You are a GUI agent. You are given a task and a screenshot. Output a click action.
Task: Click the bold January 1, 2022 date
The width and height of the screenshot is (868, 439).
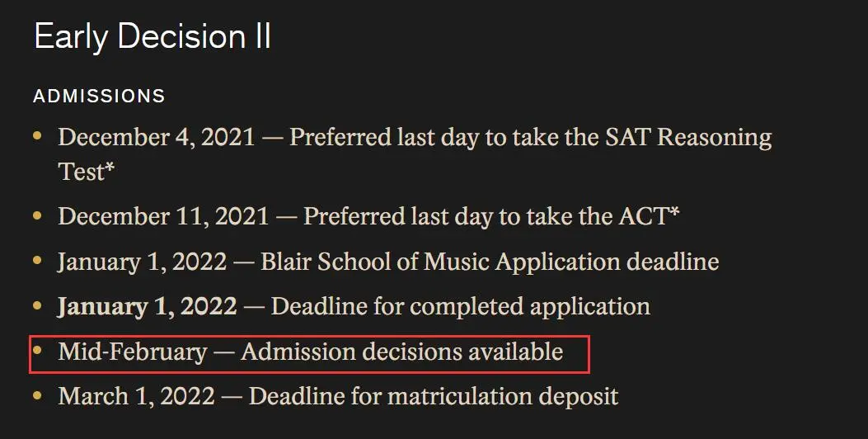pos(147,306)
